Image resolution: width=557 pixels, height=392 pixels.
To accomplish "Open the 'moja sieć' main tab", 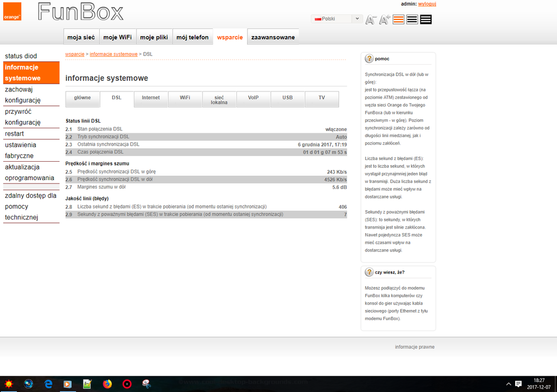I will 81,37.
